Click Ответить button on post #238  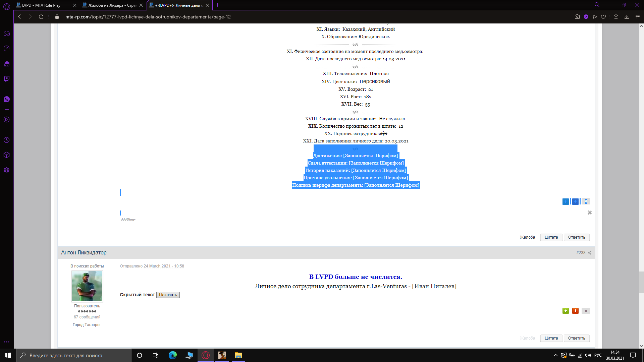576,338
